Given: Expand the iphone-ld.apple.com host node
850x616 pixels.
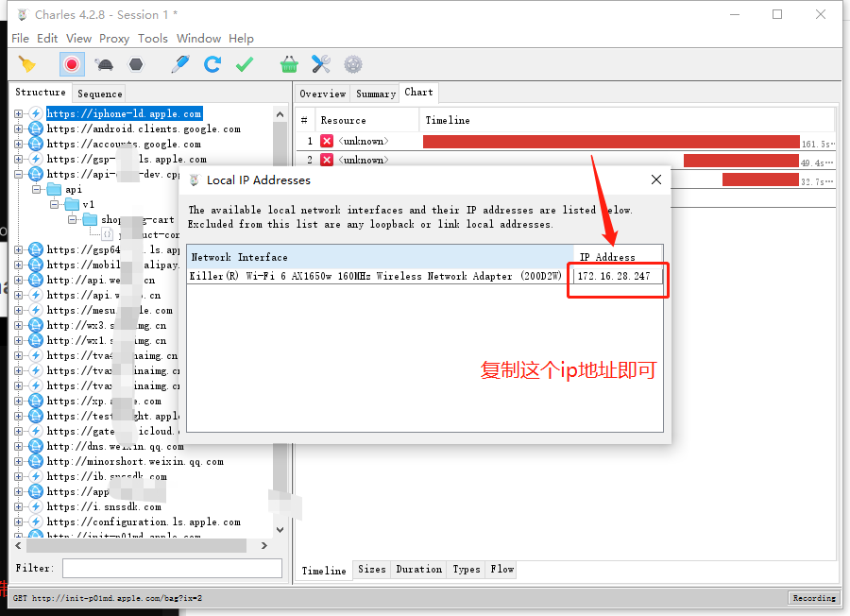Looking at the screenshot, I should click(19, 114).
